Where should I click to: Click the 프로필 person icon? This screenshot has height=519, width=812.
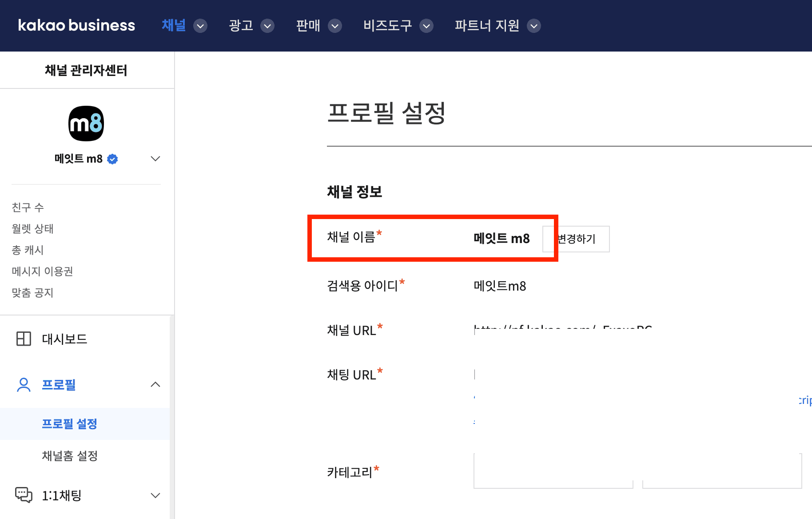24,385
